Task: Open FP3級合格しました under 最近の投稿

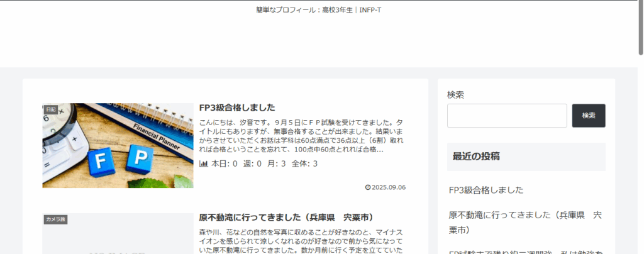Action: click(x=486, y=190)
